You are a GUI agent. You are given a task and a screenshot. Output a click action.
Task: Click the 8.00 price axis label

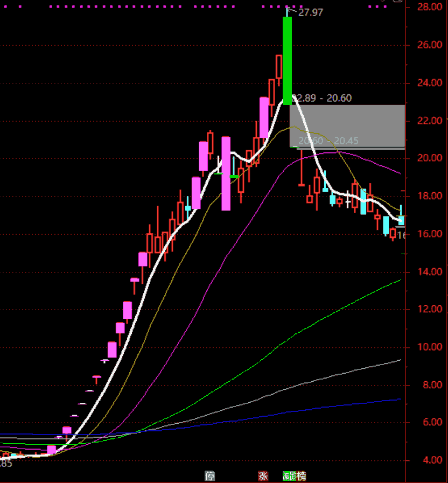432,385
